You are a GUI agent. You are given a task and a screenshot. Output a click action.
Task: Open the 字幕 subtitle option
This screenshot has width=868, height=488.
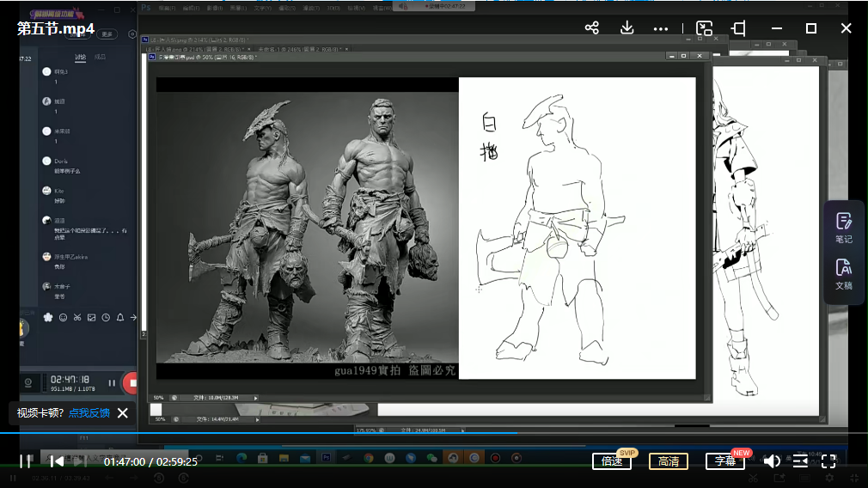point(724,461)
